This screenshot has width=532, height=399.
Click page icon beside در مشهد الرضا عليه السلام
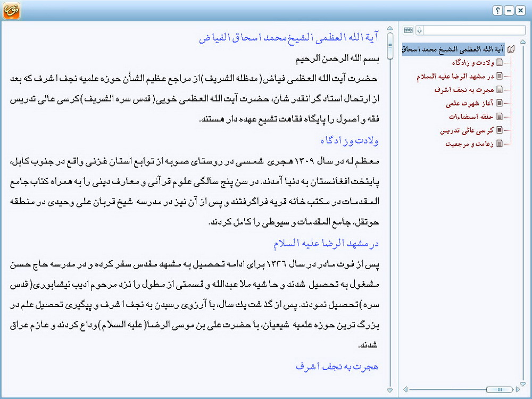pos(500,76)
